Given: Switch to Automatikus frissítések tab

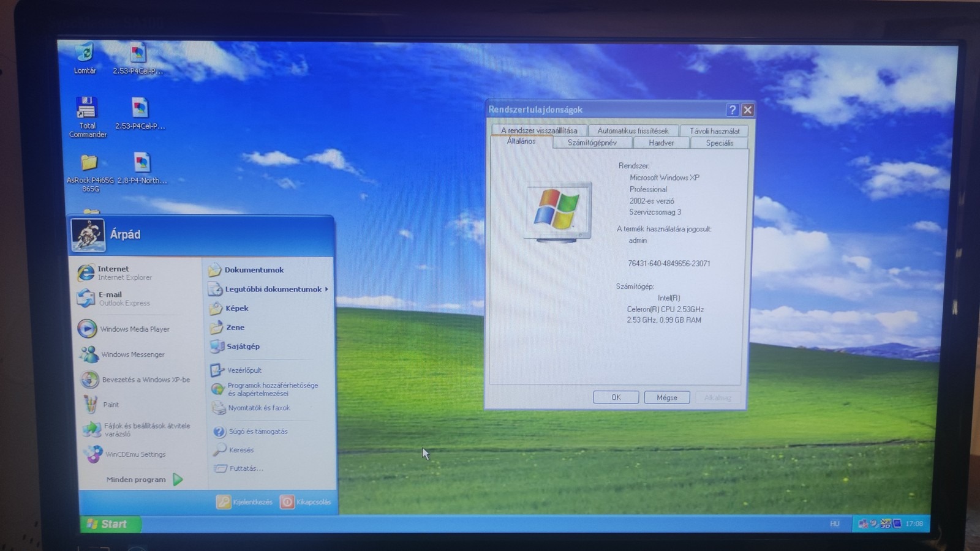Looking at the screenshot, I should 633,130.
